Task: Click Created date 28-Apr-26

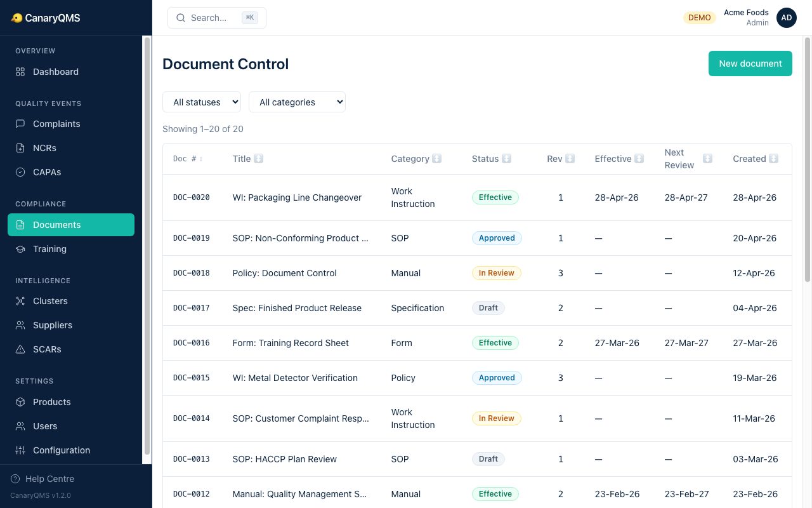Action: [755, 197]
